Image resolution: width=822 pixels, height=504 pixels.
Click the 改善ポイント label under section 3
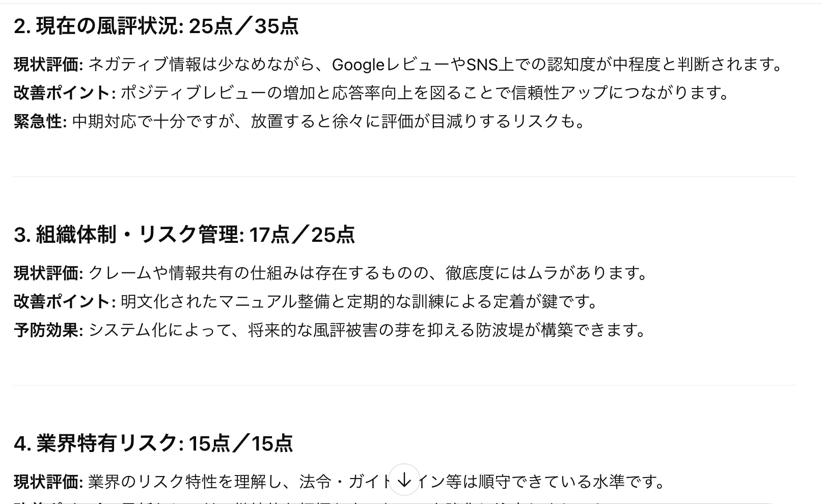[65, 301]
